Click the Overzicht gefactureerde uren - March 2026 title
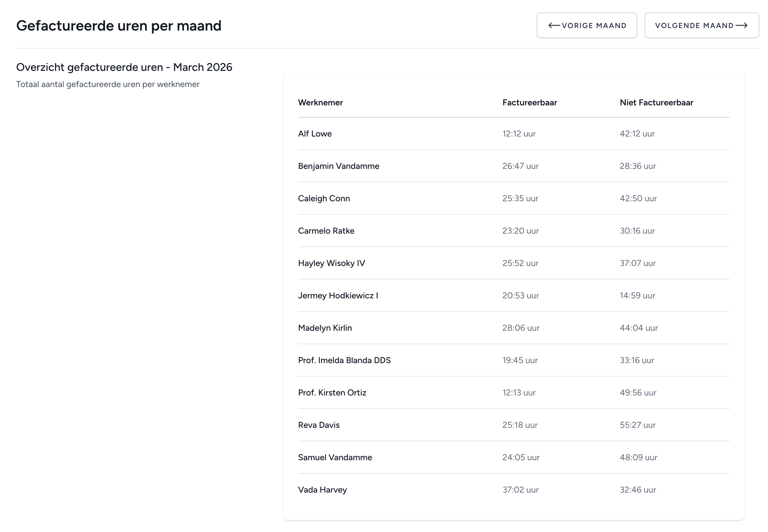 click(x=124, y=67)
